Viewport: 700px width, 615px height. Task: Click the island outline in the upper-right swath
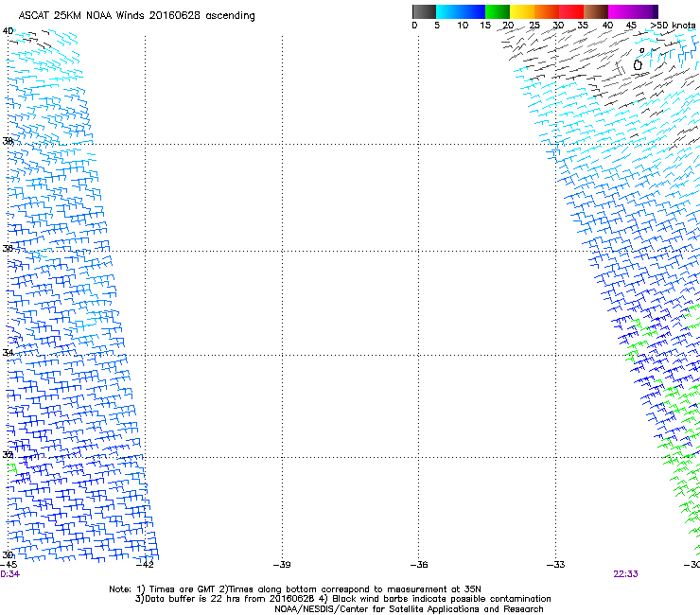(638, 65)
